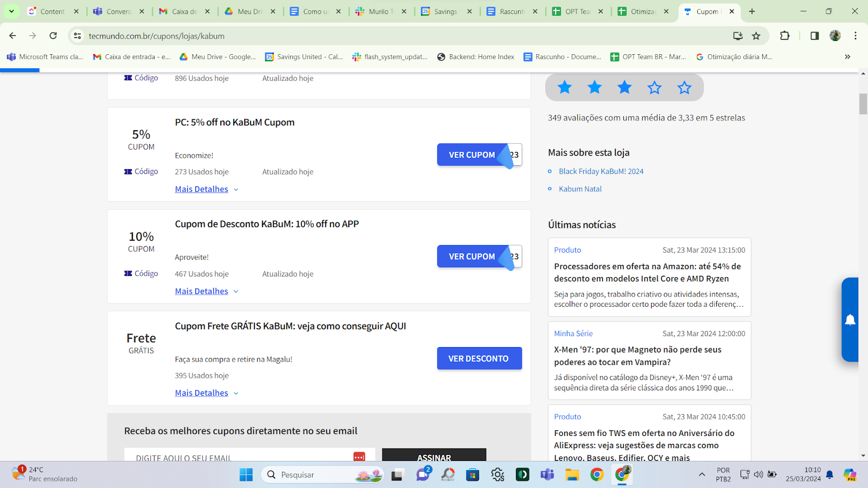
Task: Open the volume control in system tray
Action: click(x=758, y=474)
